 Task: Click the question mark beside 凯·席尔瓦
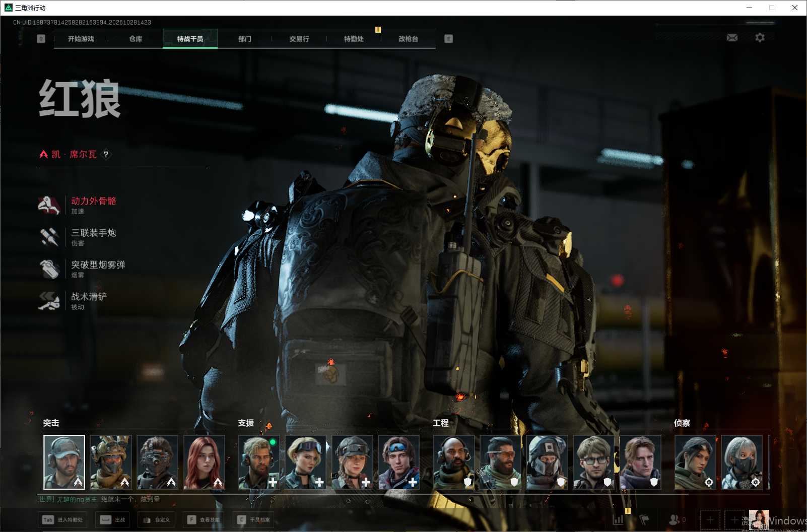106,154
